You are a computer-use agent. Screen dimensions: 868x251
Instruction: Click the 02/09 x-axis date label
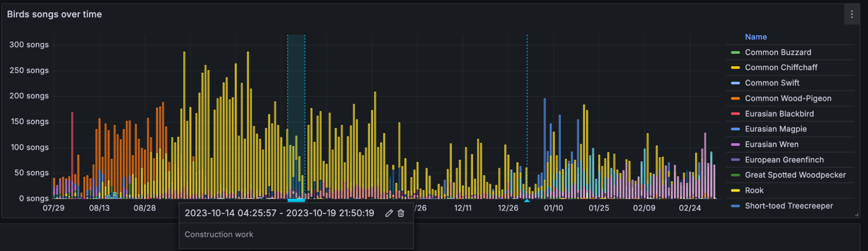[x=644, y=208]
